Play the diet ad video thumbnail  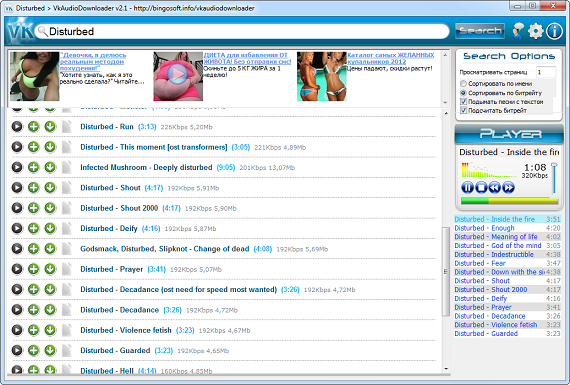coord(178,76)
